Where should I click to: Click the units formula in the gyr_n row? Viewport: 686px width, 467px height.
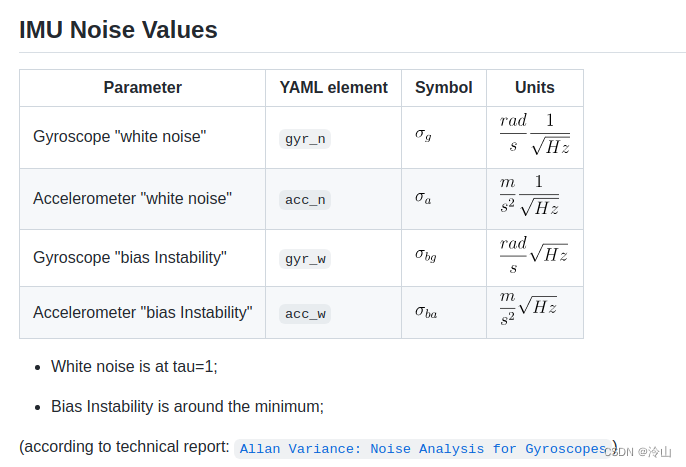pos(534,135)
